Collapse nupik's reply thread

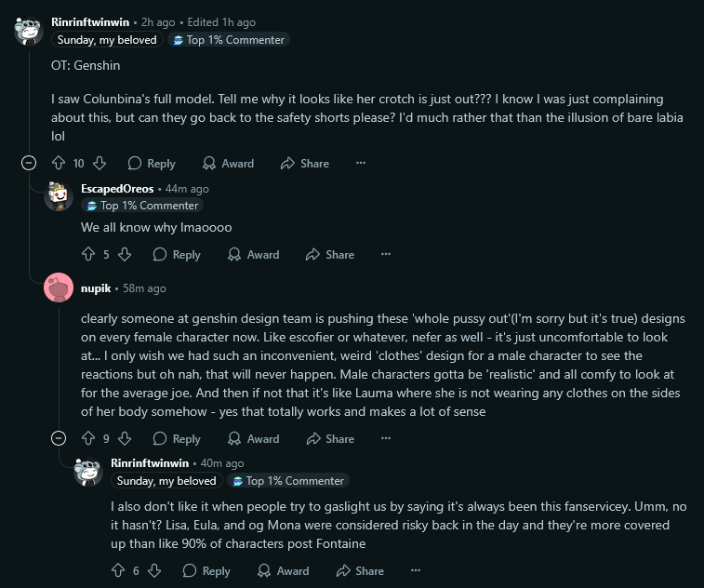point(59,438)
